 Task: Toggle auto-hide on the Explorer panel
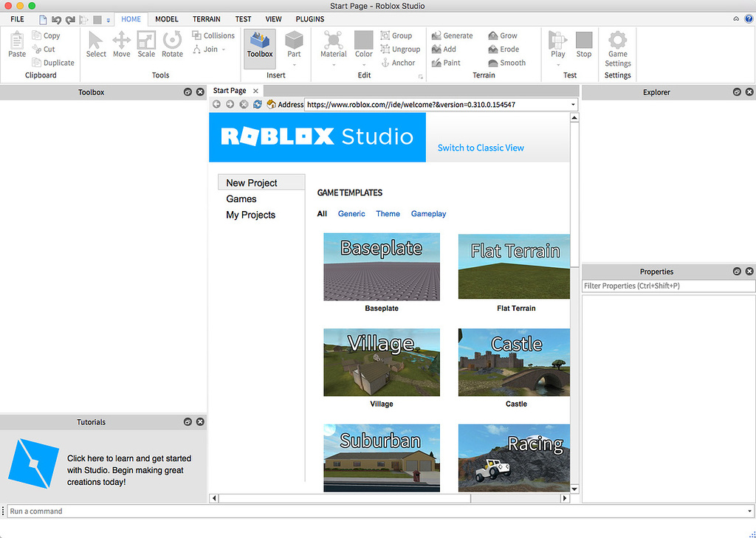[737, 92]
